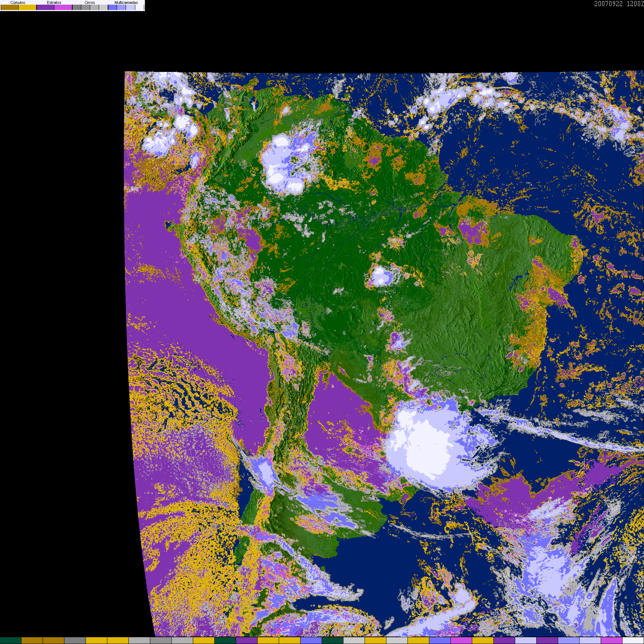
Task: Click the "Multicamadas" legend label
Action: click(x=126, y=3)
